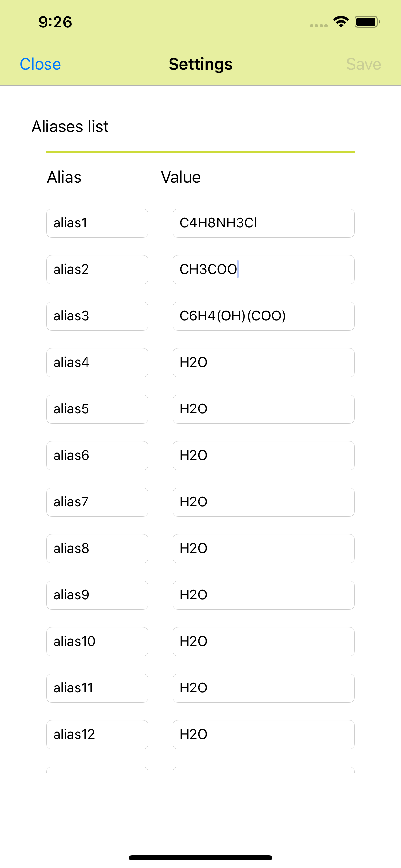Tap the Close button
The height and width of the screenshot is (868, 401).
40,64
